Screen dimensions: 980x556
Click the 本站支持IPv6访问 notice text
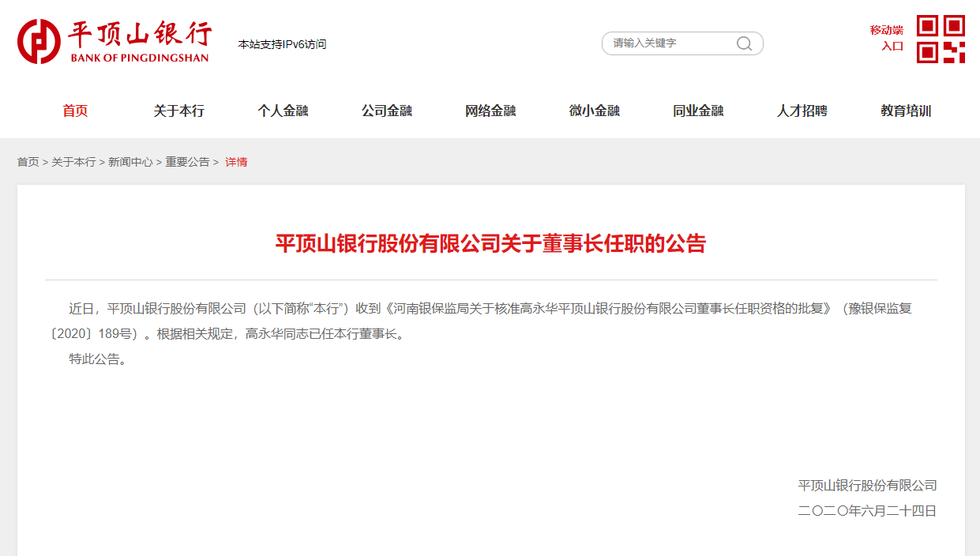(x=282, y=44)
